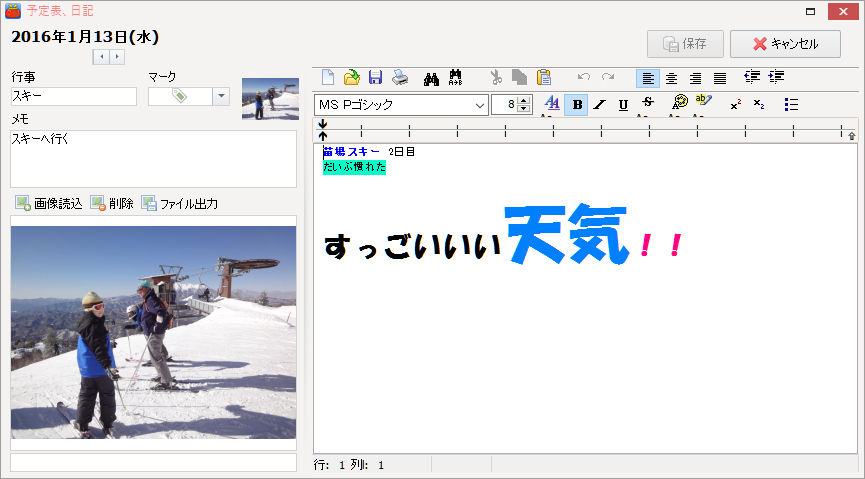Redo the last undone edit
The image size is (865, 479).
coord(608,77)
